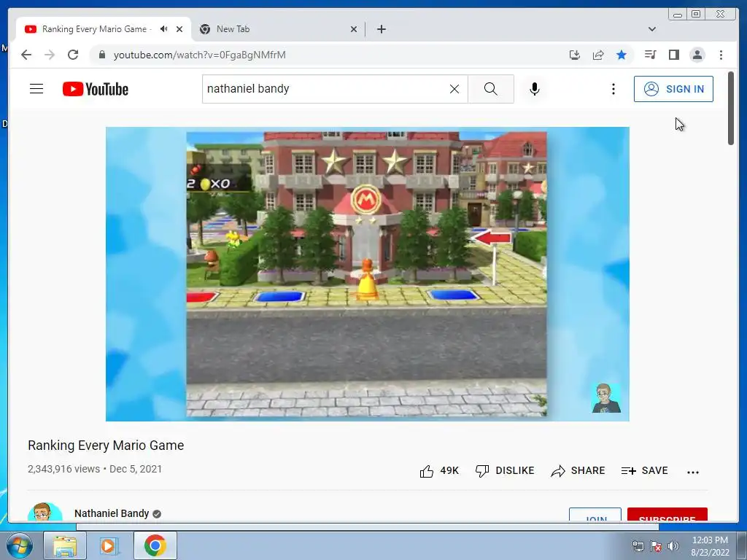
Task: Open the Windows Start menu
Action: click(x=19, y=545)
